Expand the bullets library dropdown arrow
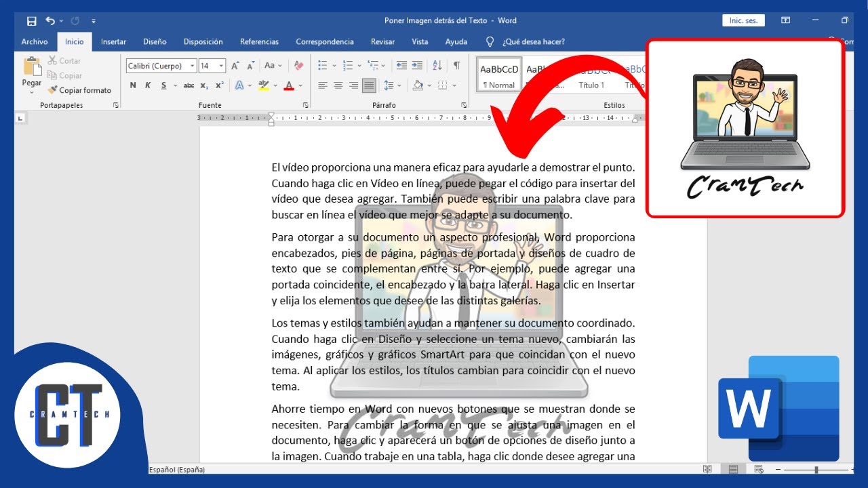Viewport: 868px width, 488px height. [333, 66]
